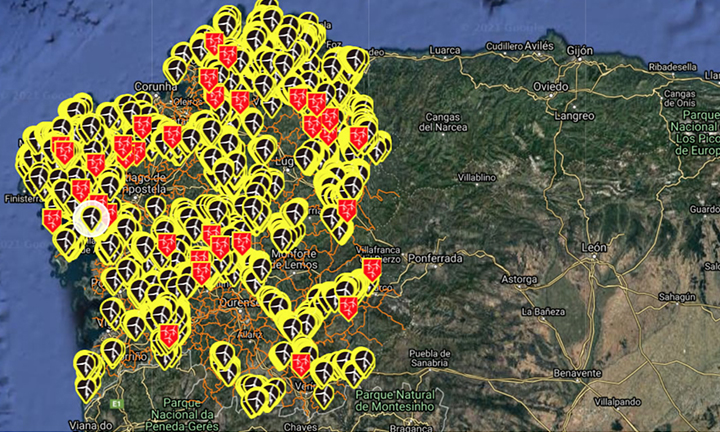
Task: Click the red marker north of Corunha
Action: [214, 42]
